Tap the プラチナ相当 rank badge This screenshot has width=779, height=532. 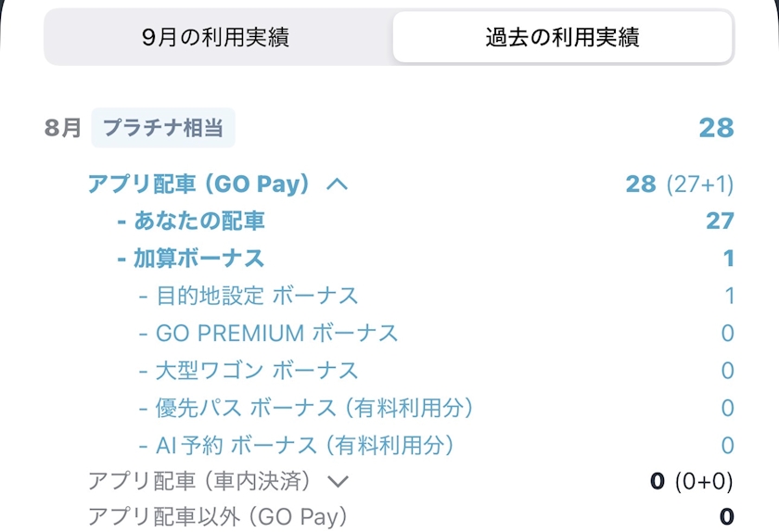coord(163,128)
